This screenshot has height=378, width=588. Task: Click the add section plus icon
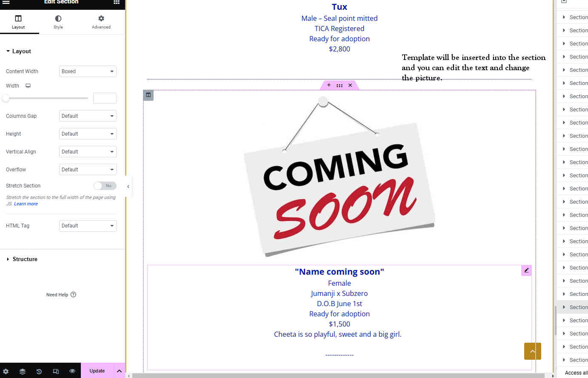click(329, 85)
